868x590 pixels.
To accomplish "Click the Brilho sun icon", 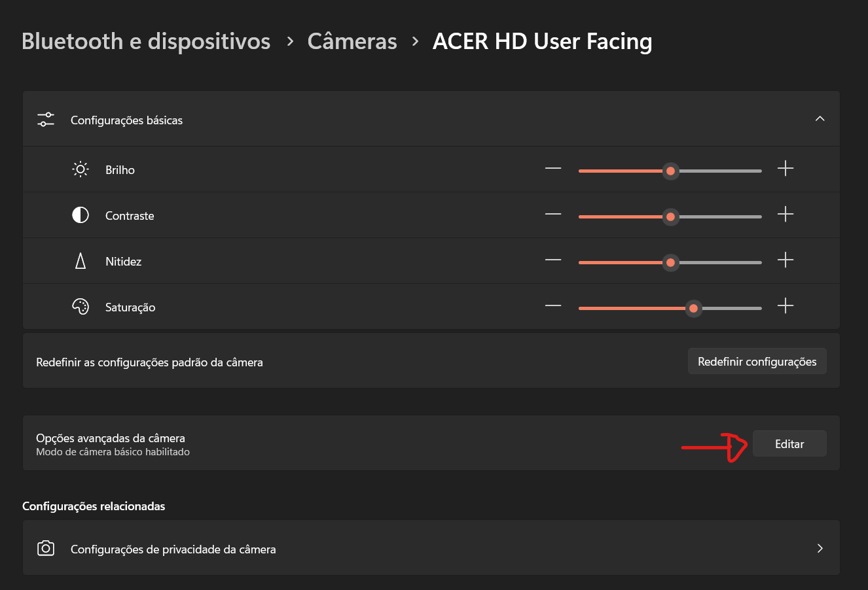I will point(81,169).
